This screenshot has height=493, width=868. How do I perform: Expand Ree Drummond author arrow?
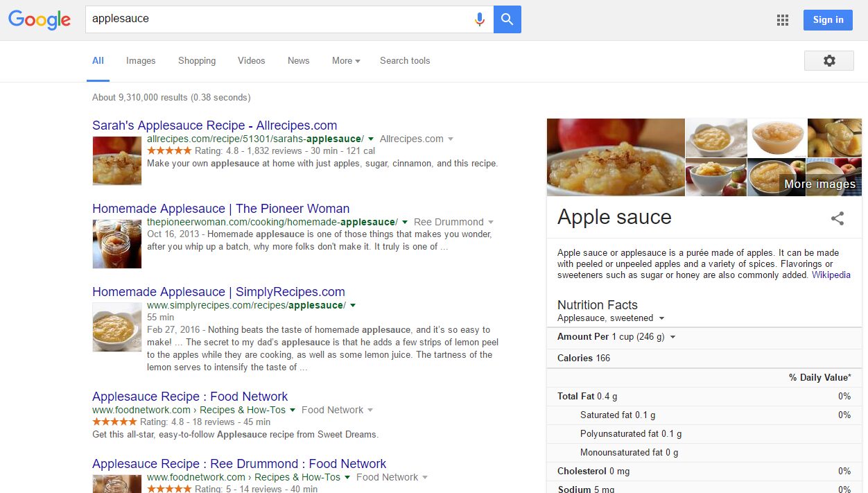click(491, 223)
